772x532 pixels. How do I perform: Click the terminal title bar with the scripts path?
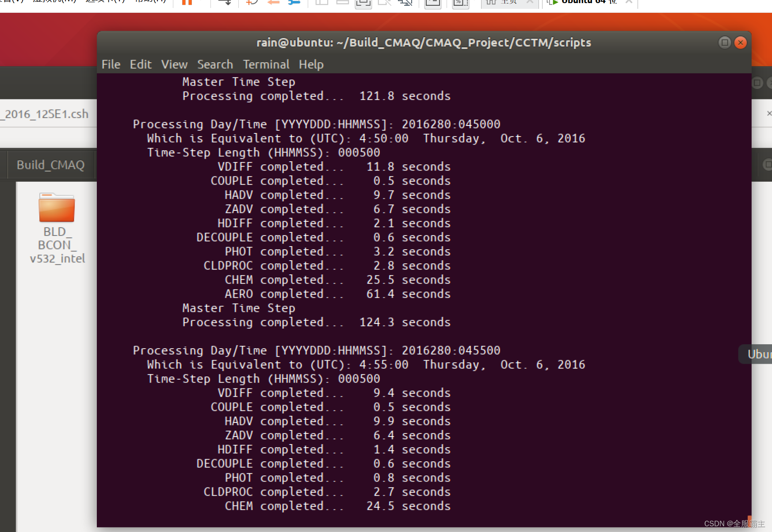[x=424, y=42]
